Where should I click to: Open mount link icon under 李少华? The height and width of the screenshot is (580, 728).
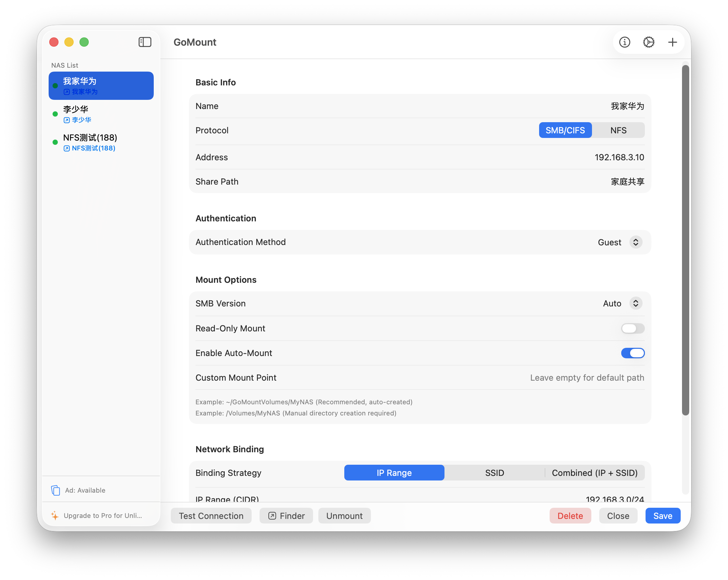(x=66, y=120)
